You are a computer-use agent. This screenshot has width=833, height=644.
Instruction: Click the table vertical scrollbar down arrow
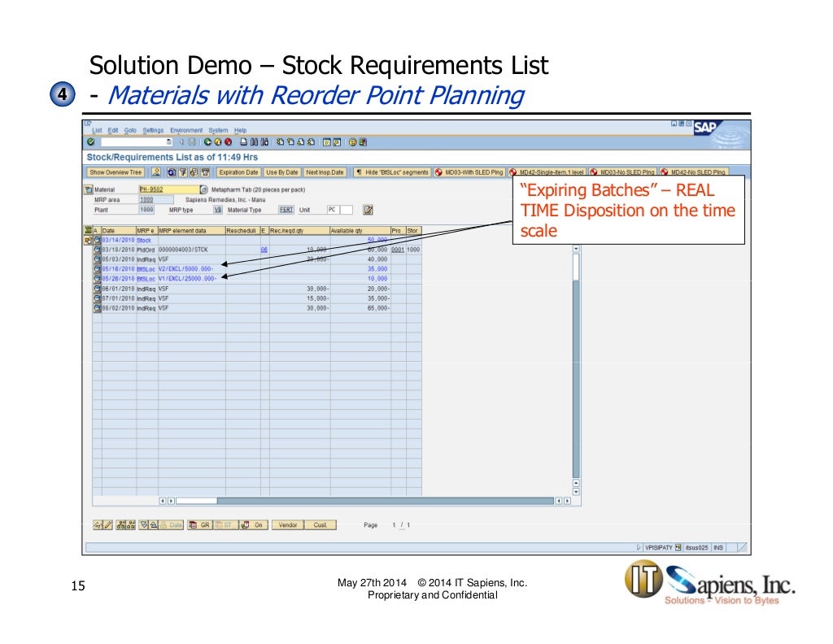tap(576, 492)
